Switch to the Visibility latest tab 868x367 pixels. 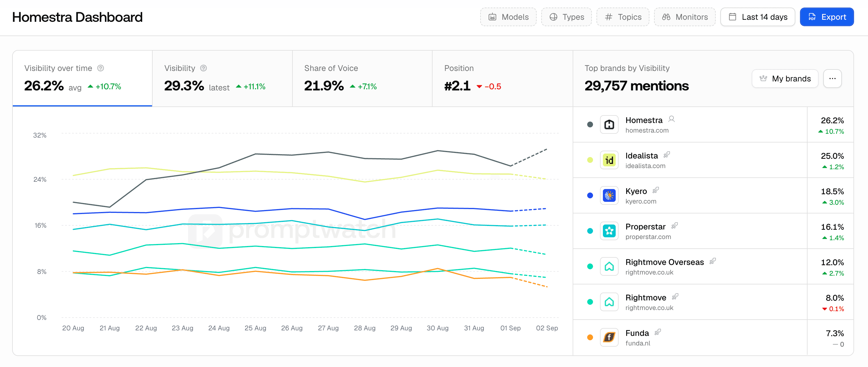(x=222, y=78)
